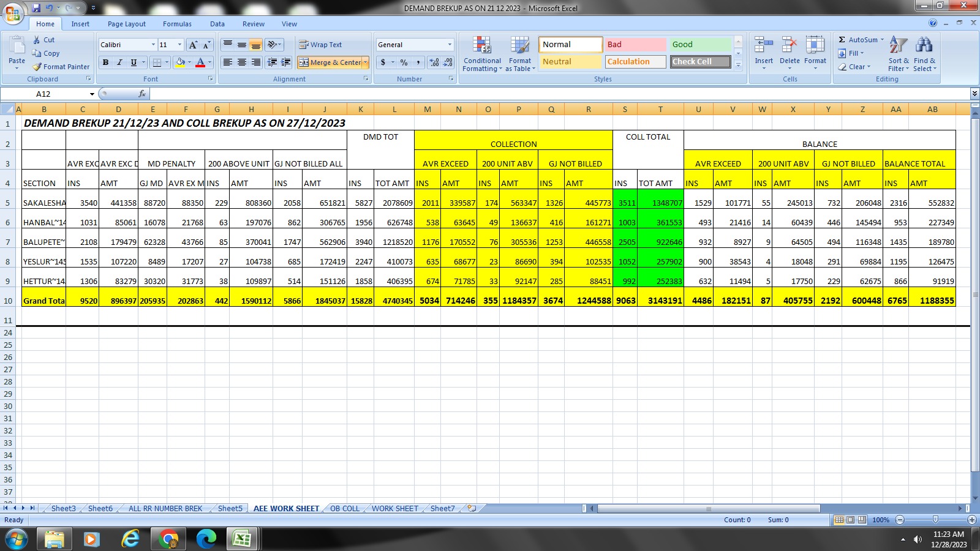The image size is (980, 551).
Task: Shrink font size icon
Action: point(206,45)
